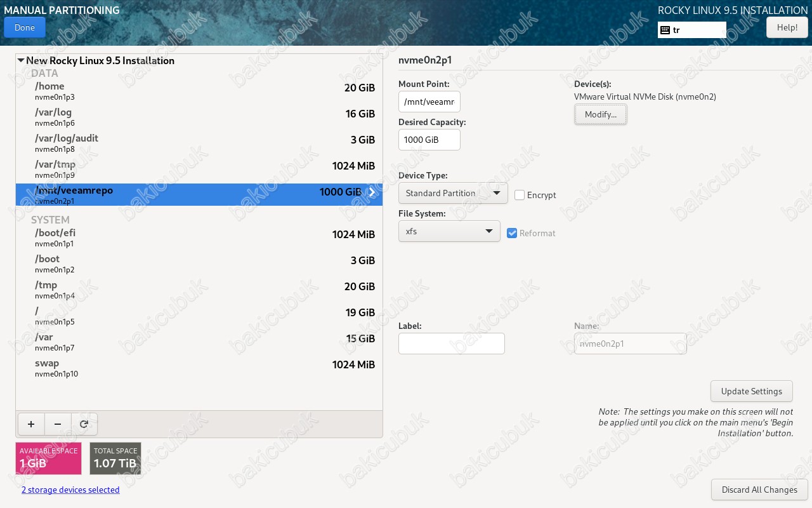Image resolution: width=812 pixels, height=508 pixels.
Task: Click the reload storage configuration icon
Action: coord(84,424)
